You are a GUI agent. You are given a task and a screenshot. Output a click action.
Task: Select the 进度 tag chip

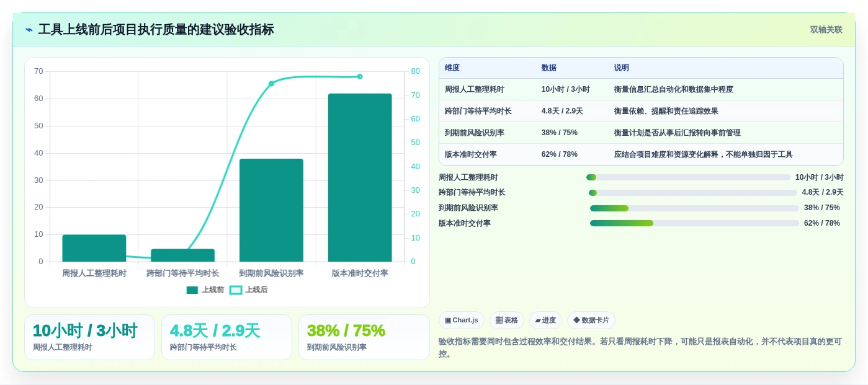point(546,321)
